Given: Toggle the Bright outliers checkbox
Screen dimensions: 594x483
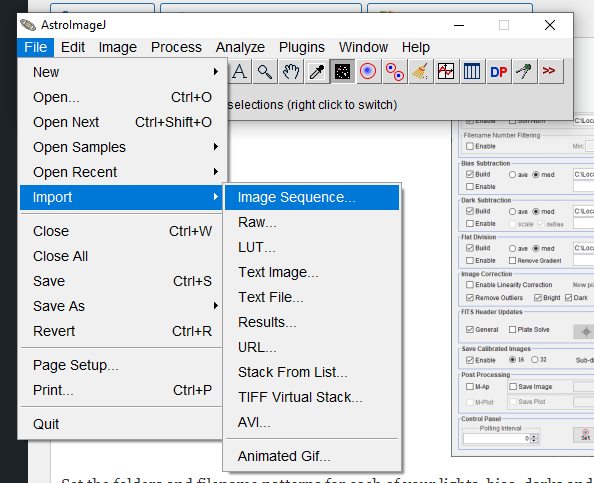Looking at the screenshot, I should [538, 297].
